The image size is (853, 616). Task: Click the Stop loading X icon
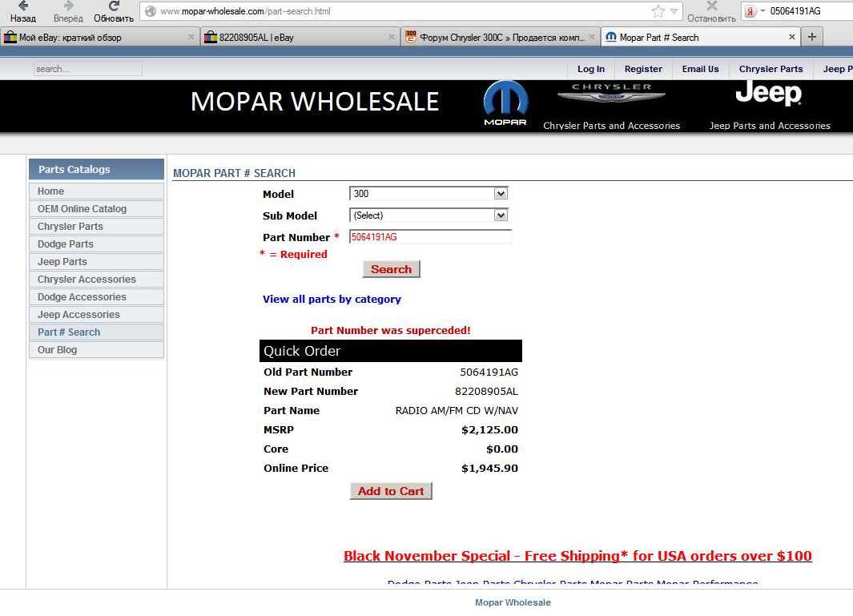711,6
